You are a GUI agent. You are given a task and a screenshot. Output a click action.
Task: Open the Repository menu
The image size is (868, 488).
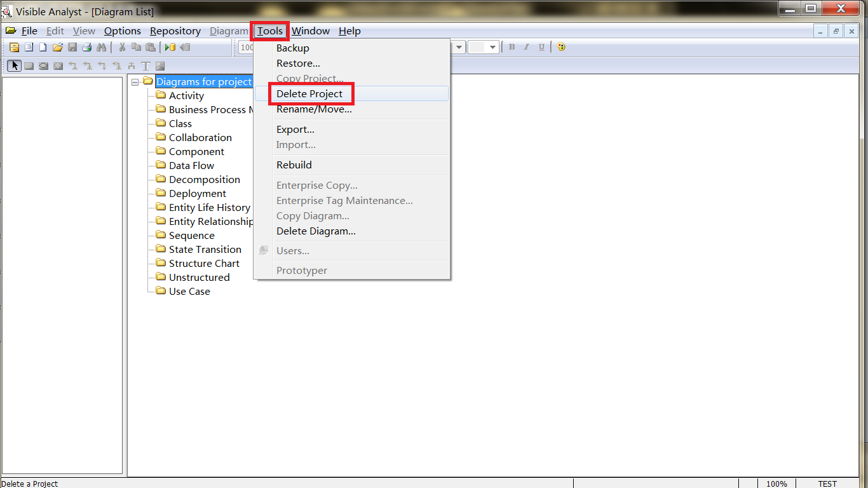tap(175, 30)
